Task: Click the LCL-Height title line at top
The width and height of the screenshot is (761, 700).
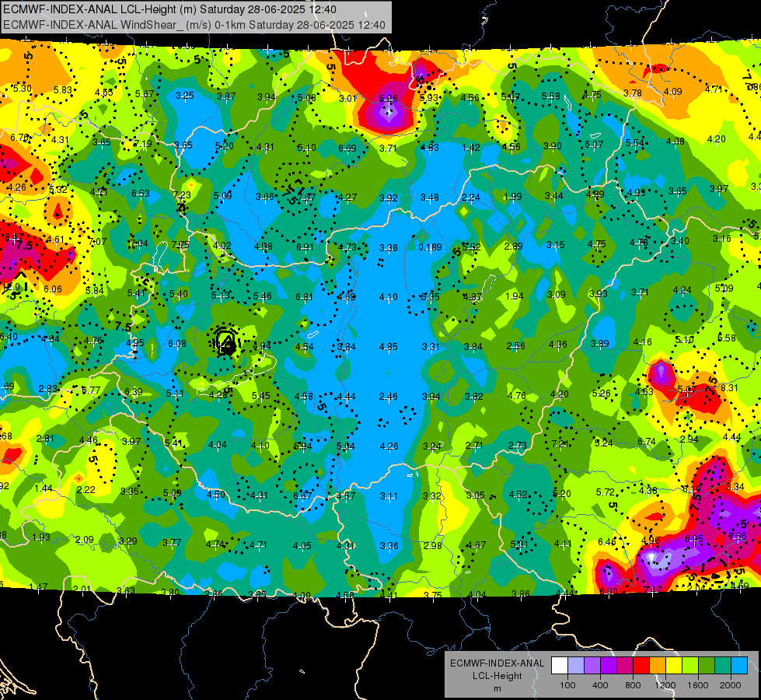Action: (x=169, y=9)
